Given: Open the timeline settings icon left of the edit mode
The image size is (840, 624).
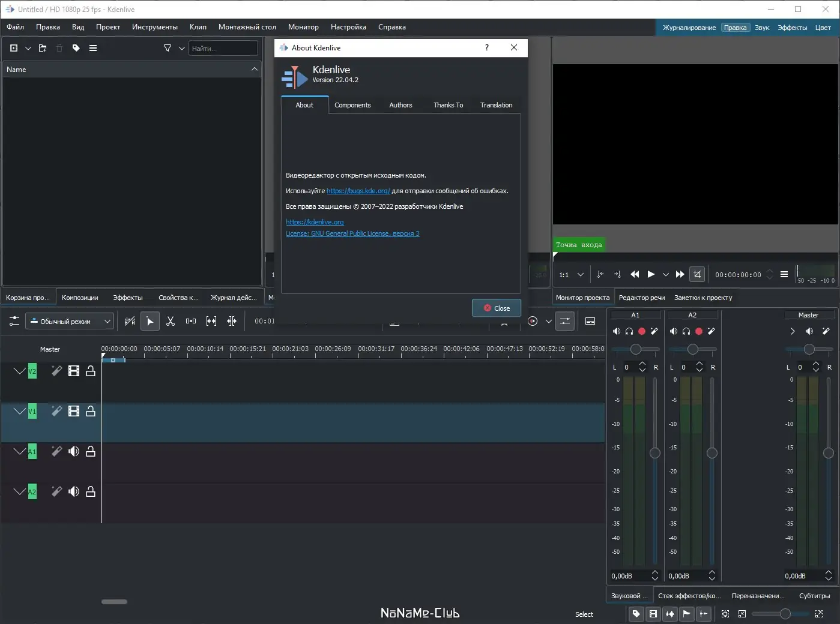Looking at the screenshot, I should (14, 321).
